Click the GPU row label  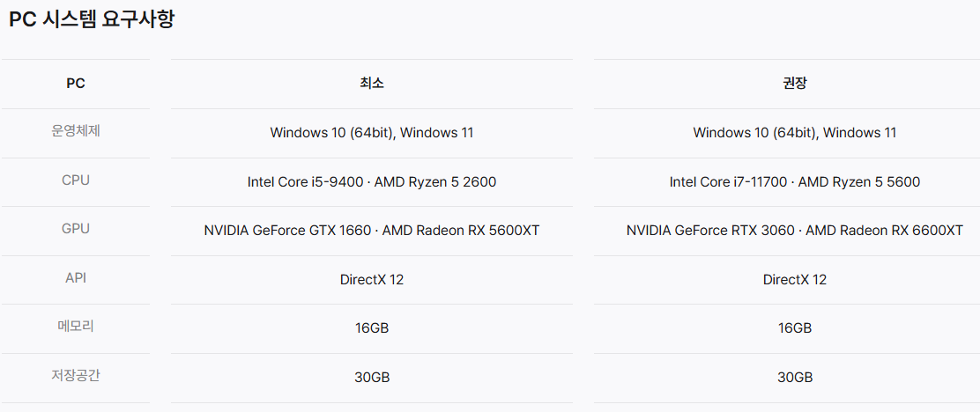click(x=76, y=229)
